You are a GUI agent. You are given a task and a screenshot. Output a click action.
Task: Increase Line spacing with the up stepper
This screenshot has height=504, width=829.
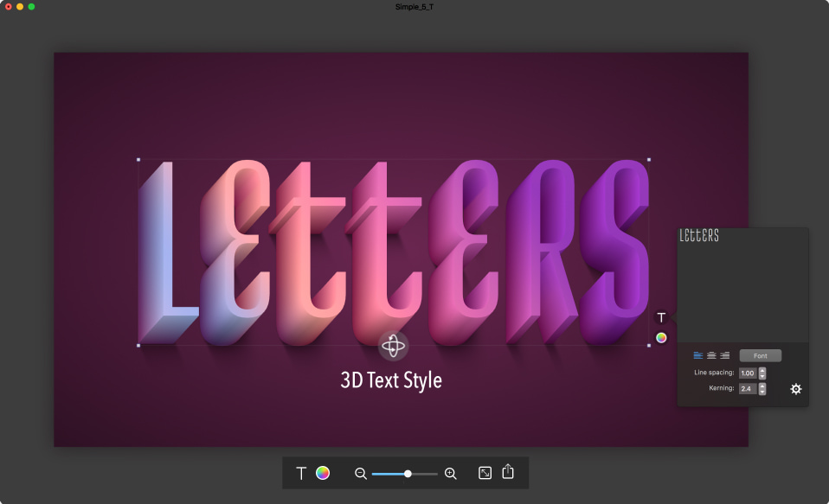(x=762, y=370)
